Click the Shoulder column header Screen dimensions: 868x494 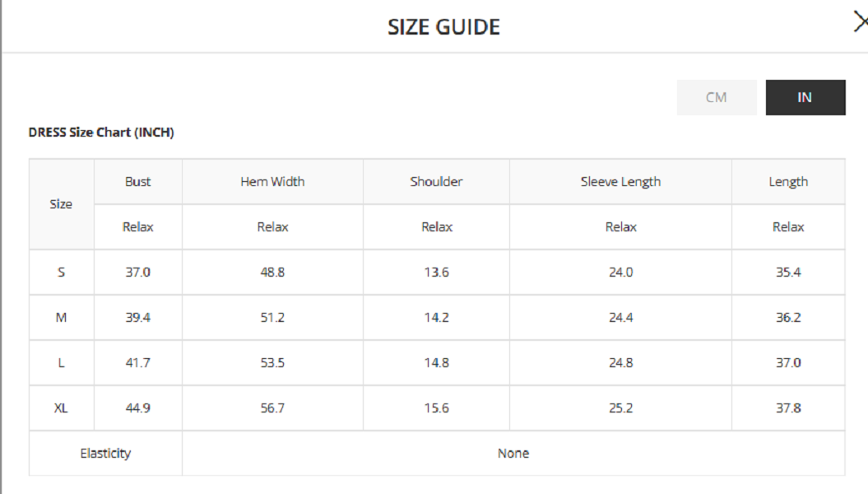[436, 182]
